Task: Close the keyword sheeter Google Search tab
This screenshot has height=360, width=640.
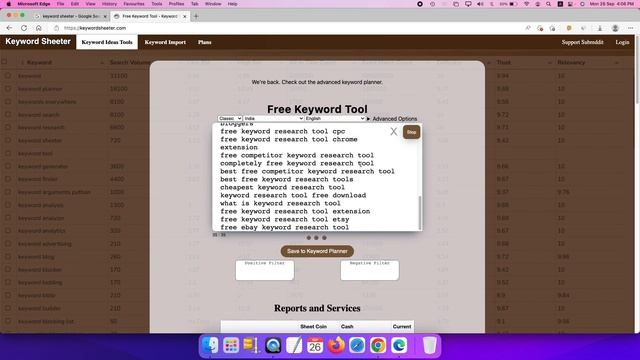Action: pos(105,16)
